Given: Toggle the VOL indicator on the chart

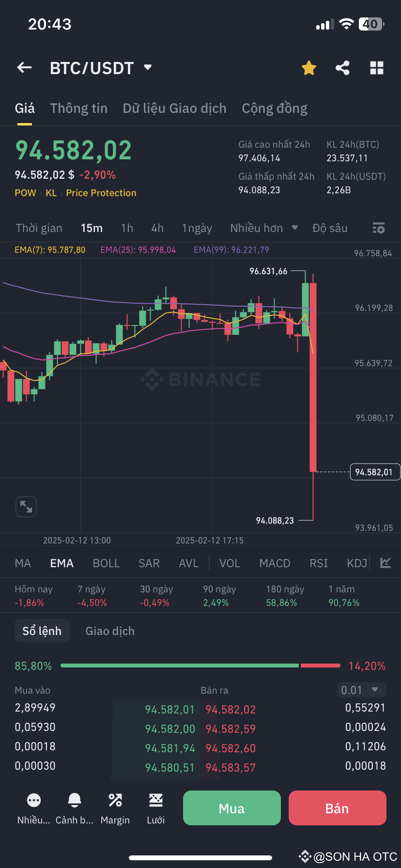Looking at the screenshot, I should coord(230,563).
